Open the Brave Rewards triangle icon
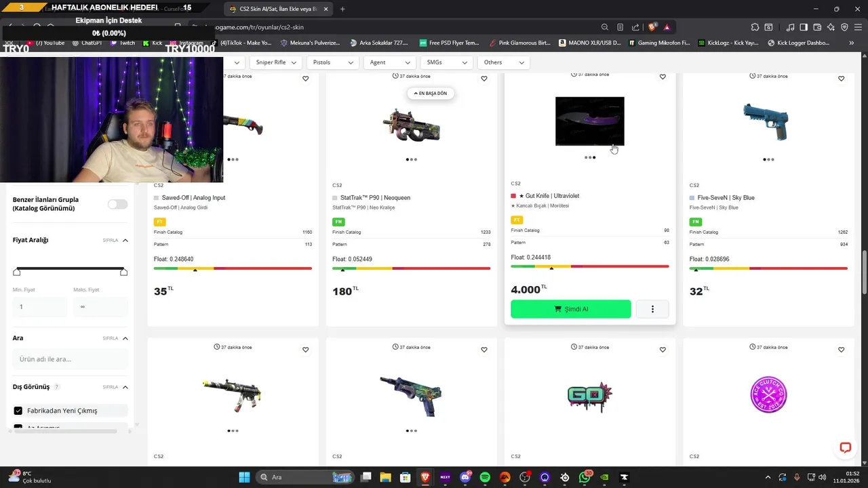The height and width of the screenshot is (488, 868). (667, 27)
